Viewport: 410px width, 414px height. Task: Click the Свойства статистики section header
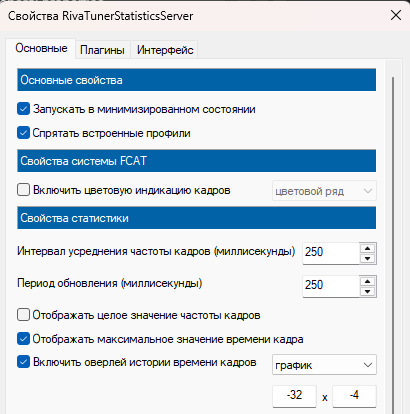pos(197,218)
